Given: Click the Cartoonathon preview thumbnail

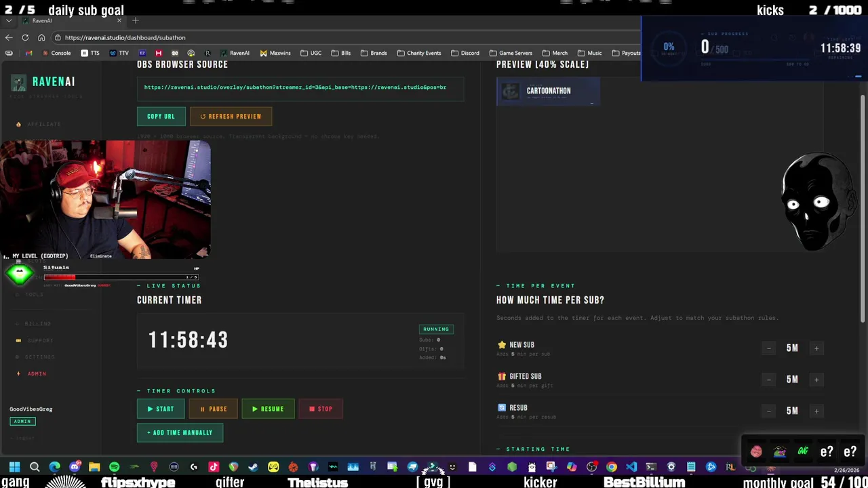Looking at the screenshot, I should (548, 91).
